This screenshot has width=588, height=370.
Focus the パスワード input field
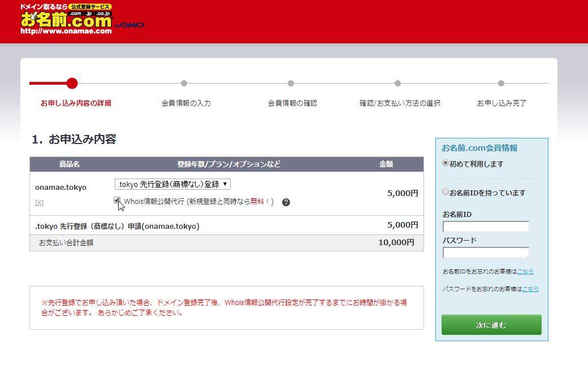(x=486, y=253)
